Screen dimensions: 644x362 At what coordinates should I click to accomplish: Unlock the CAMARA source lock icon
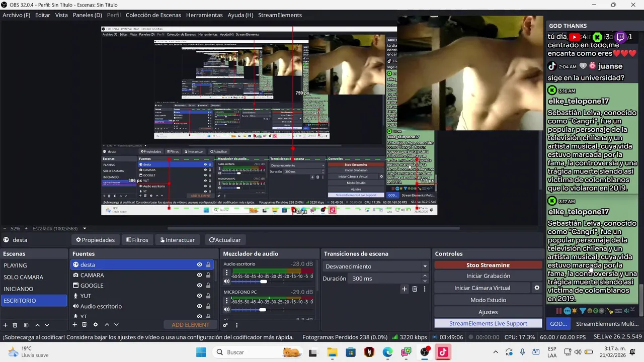point(208,275)
